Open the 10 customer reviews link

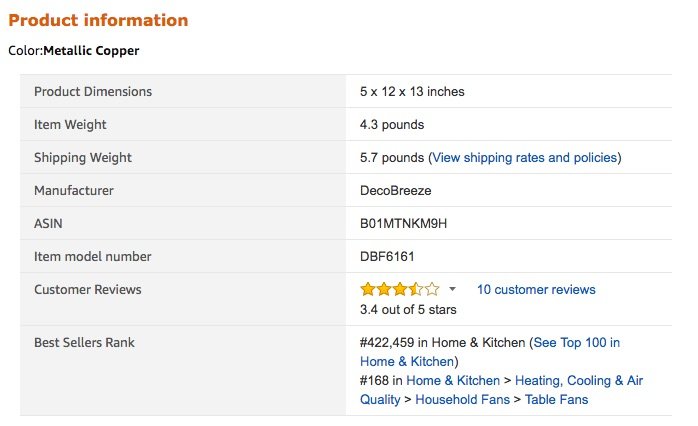[535, 290]
